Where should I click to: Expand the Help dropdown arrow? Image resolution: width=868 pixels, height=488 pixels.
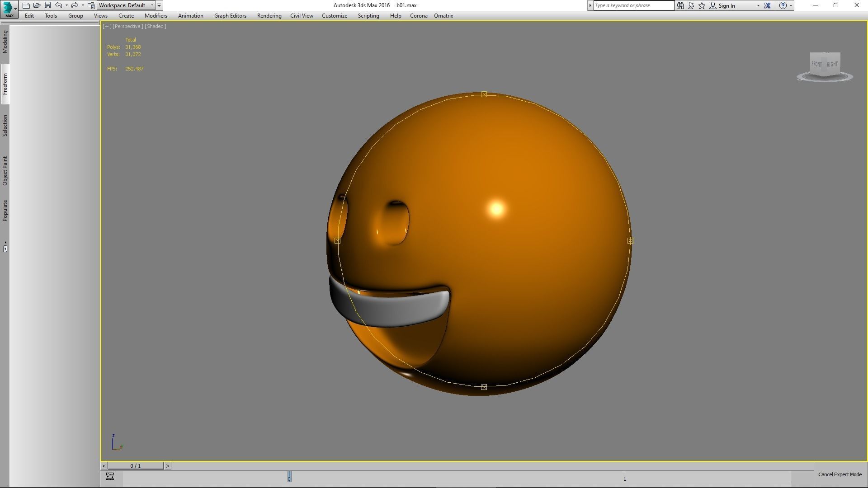(791, 5)
